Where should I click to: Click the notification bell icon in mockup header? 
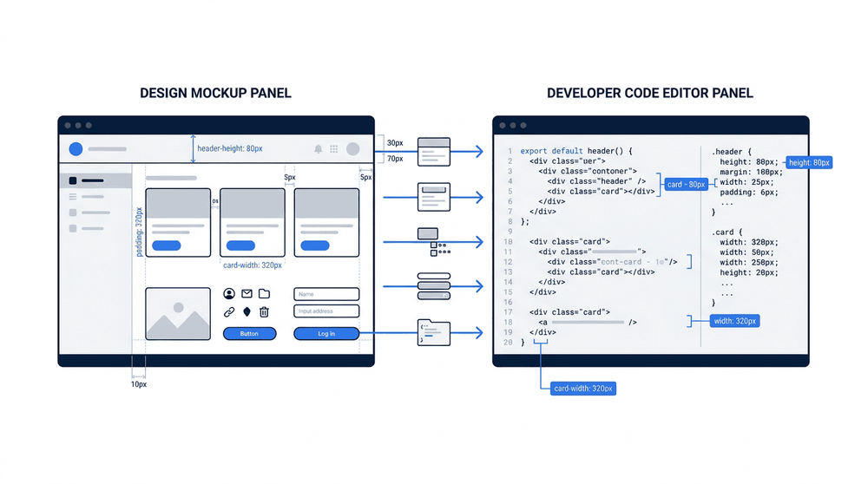[x=319, y=149]
